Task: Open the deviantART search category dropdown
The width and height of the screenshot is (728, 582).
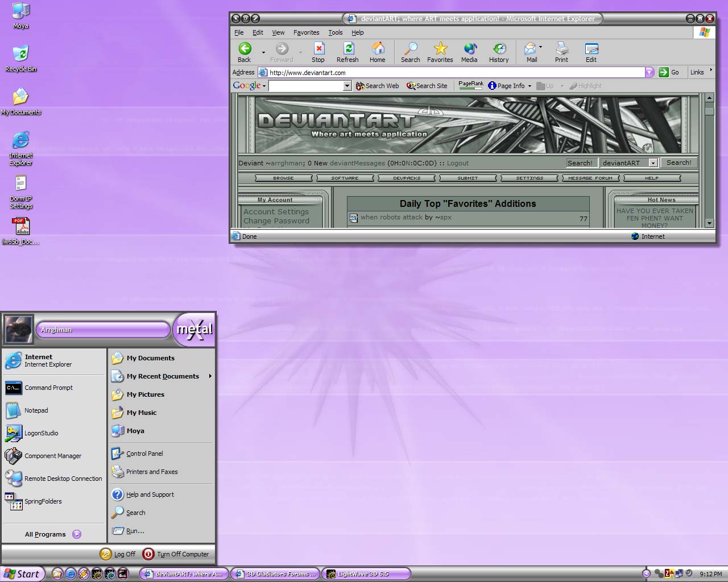Action: pyautogui.click(x=653, y=163)
